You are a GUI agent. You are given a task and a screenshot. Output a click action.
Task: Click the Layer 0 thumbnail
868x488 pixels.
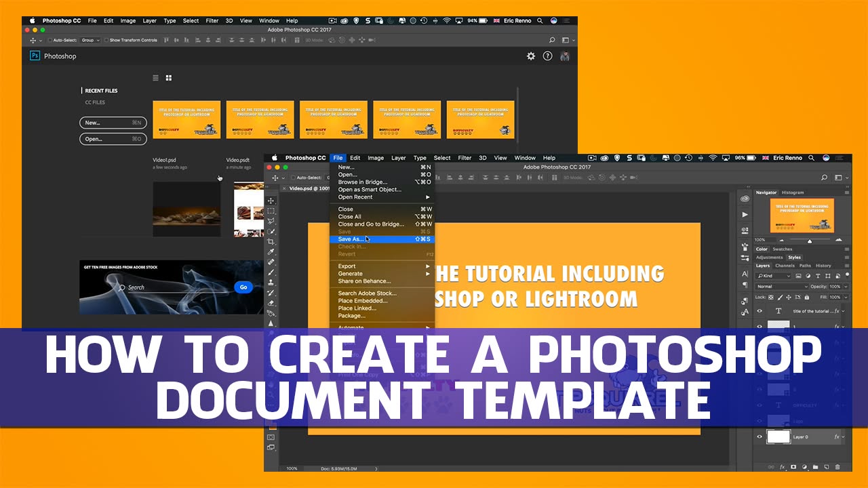coord(778,437)
